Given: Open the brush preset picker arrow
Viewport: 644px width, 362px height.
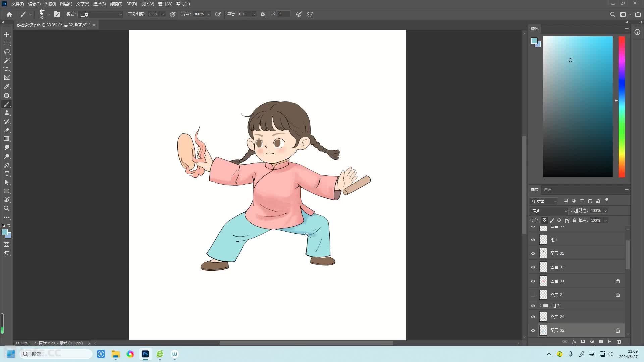Looking at the screenshot, I should click(49, 14).
